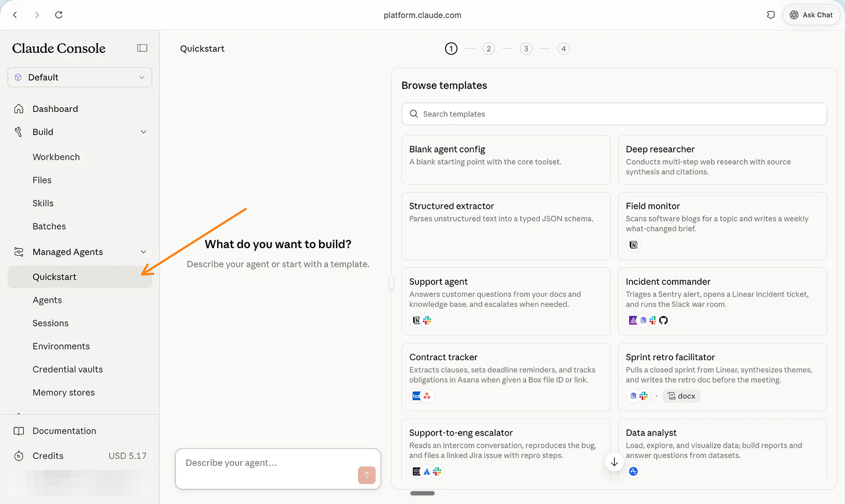Image resolution: width=845 pixels, height=504 pixels.
Task: Click the round down-arrow button over the templates
Action: (x=614, y=462)
